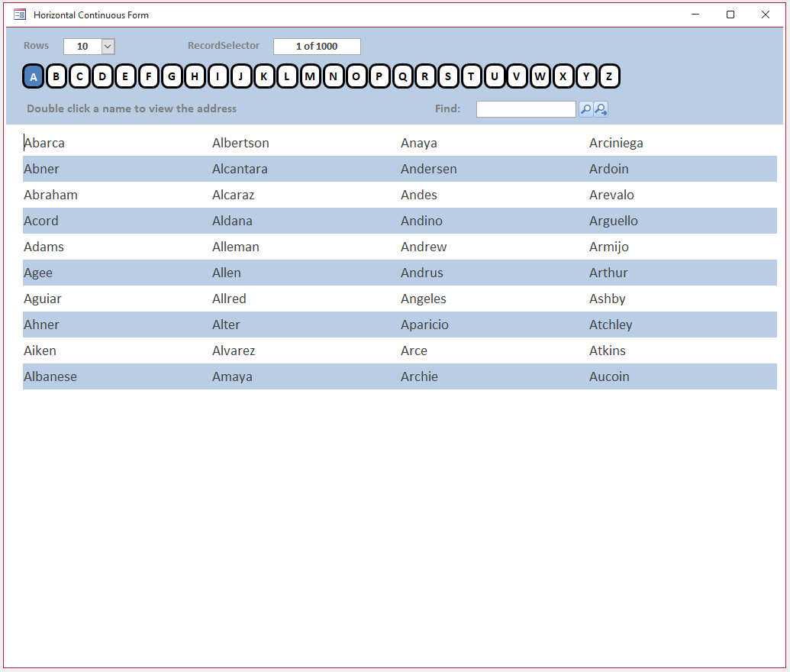Screen dimensions: 790x672
Task: Click the T letter button
Action: point(471,76)
